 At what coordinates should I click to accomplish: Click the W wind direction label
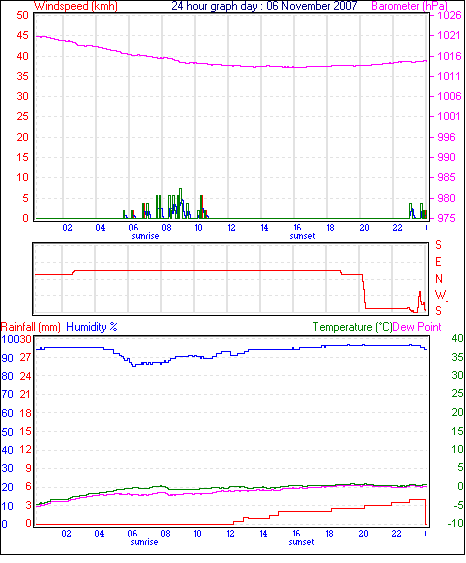point(440,295)
